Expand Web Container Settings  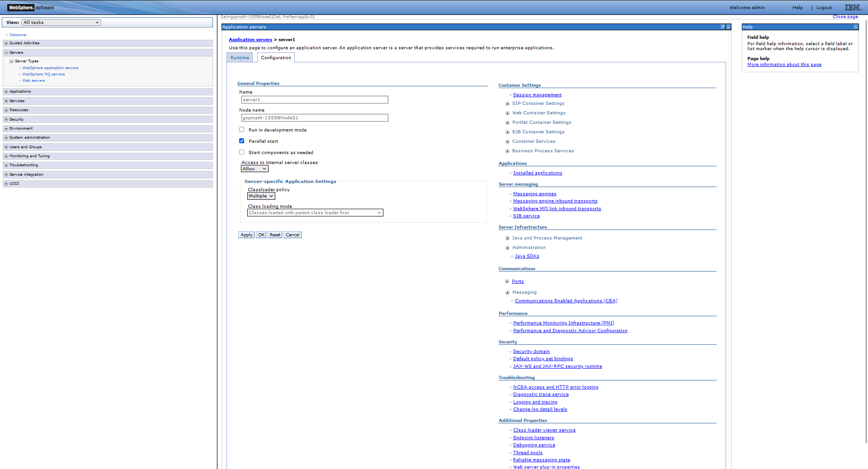click(507, 113)
